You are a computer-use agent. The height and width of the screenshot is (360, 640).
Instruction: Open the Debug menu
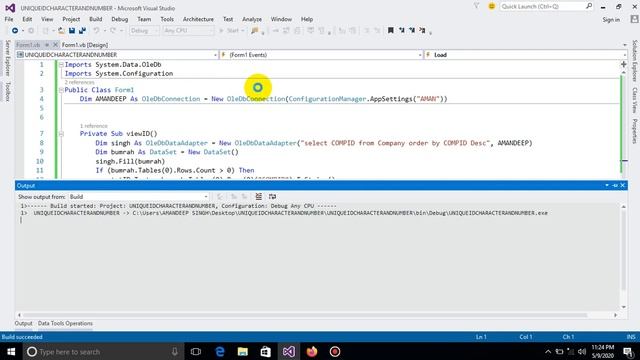click(119, 19)
